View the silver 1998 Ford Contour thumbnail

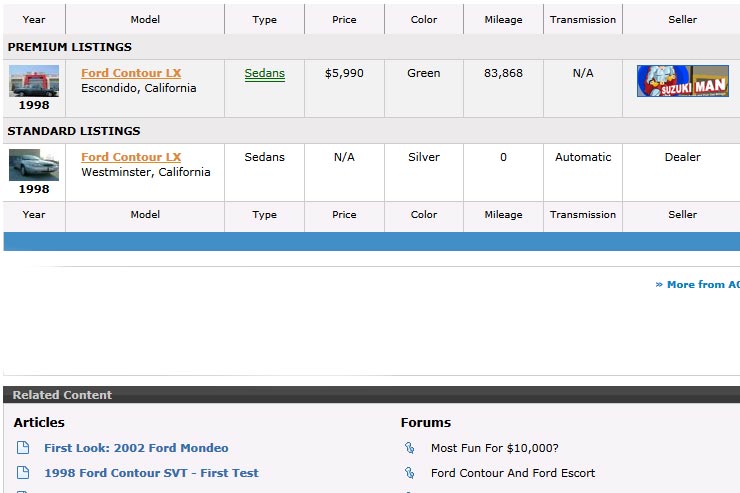point(34,165)
